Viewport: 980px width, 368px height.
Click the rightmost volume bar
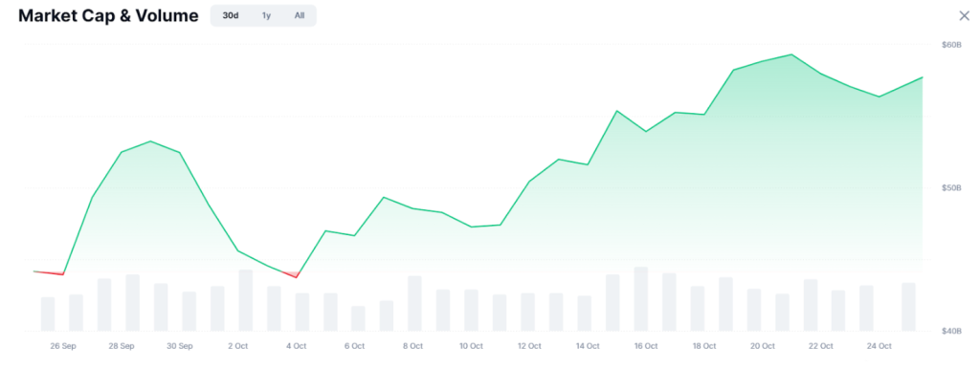pos(909,307)
